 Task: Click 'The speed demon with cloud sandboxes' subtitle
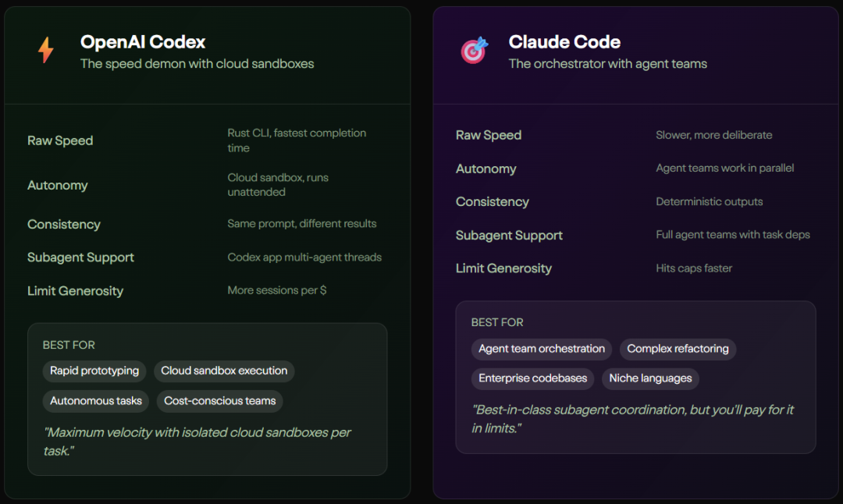tap(197, 64)
